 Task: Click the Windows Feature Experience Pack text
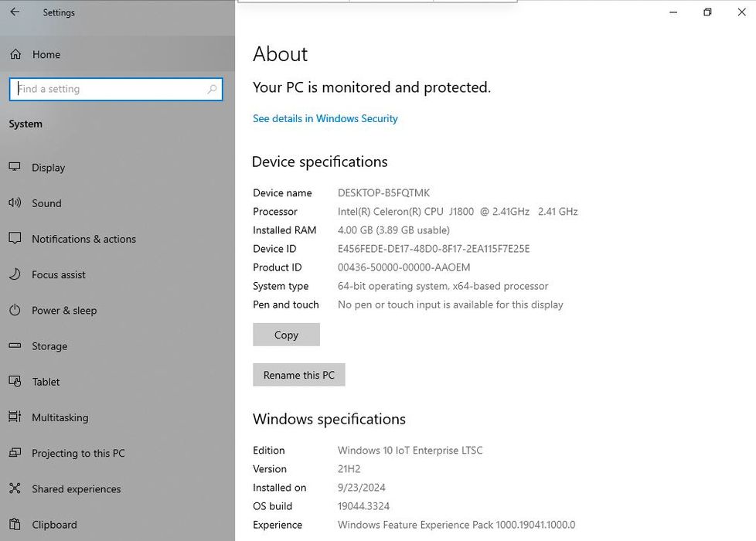tap(456, 525)
